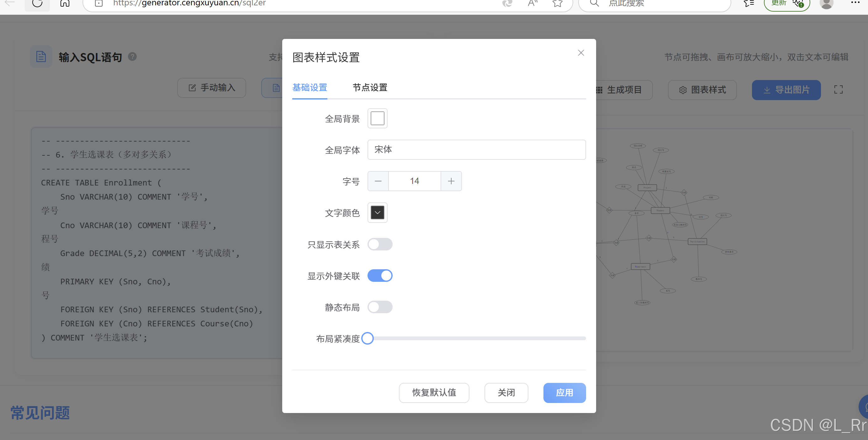Close the chart style dialog with X
This screenshot has width=868, height=440.
tap(580, 53)
